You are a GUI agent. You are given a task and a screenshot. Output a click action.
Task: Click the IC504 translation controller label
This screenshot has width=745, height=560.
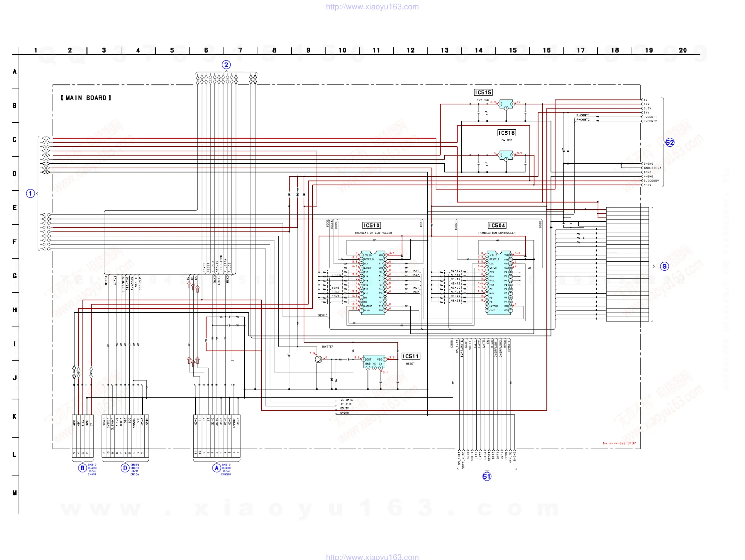tap(497, 225)
